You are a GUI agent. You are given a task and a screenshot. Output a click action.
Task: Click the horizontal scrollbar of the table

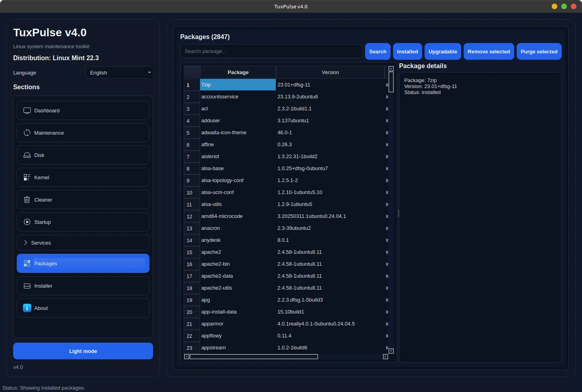[x=254, y=357]
